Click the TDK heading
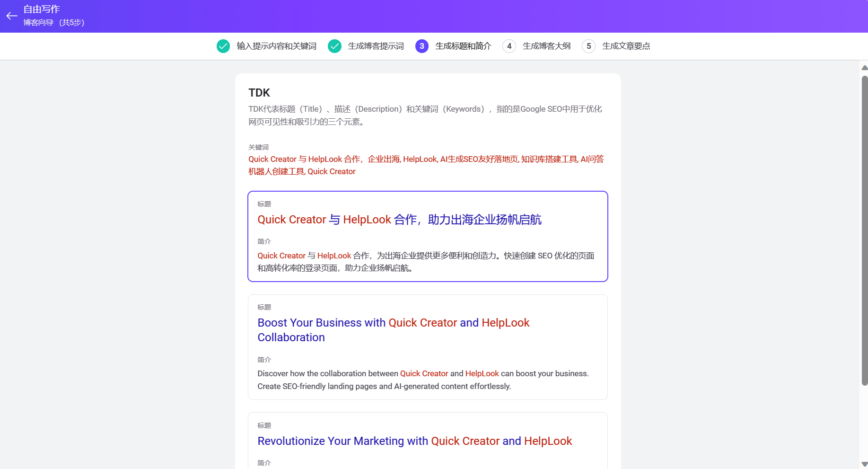The width and height of the screenshot is (868, 469). [x=259, y=93]
